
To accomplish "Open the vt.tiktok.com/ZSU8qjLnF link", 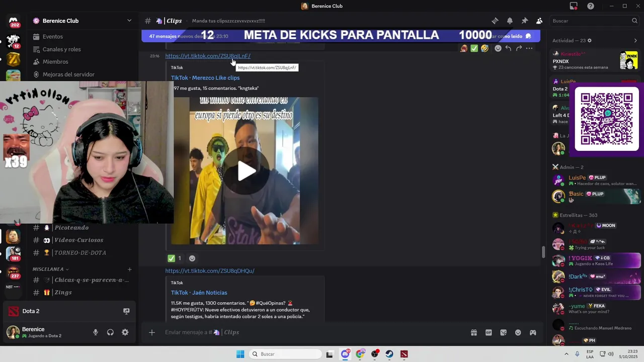I will (x=208, y=56).
